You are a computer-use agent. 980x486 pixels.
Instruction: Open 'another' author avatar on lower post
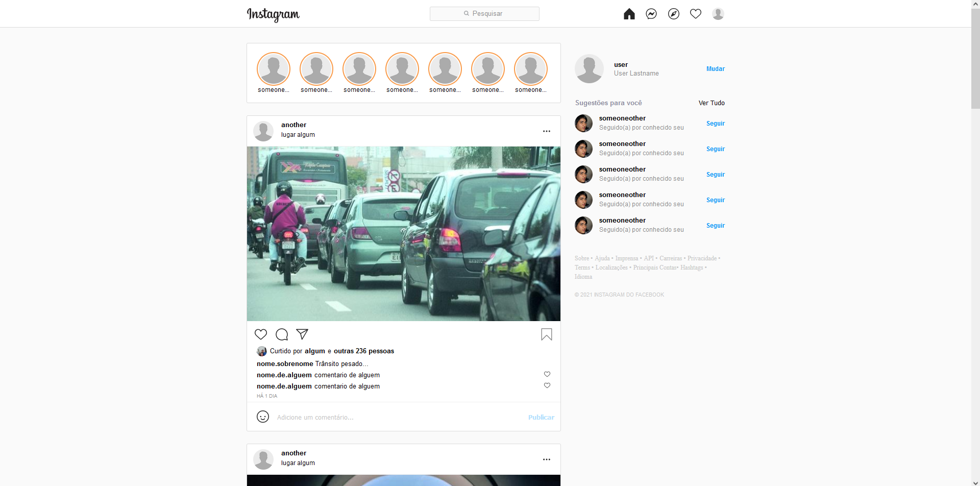[x=263, y=459]
